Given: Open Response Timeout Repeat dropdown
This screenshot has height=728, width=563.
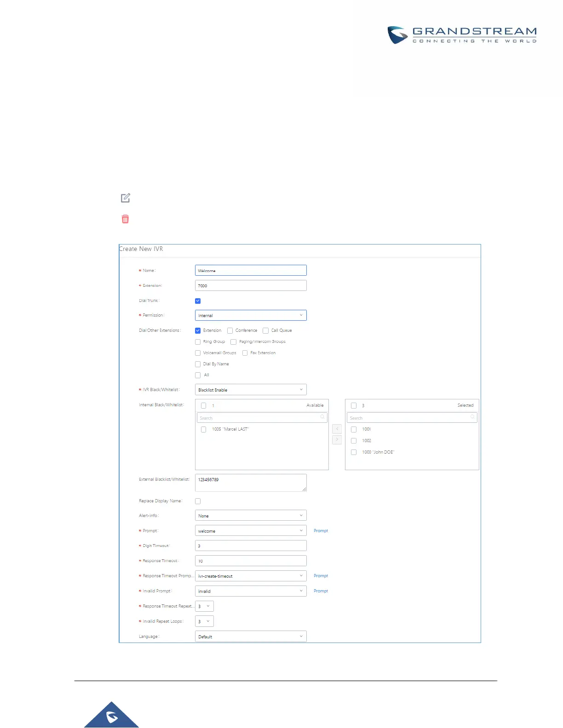Looking at the screenshot, I should pos(204,606).
